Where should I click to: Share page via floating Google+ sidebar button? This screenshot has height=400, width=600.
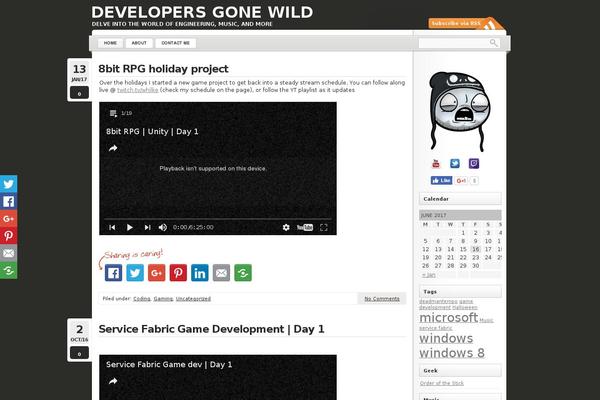[x=8, y=219]
